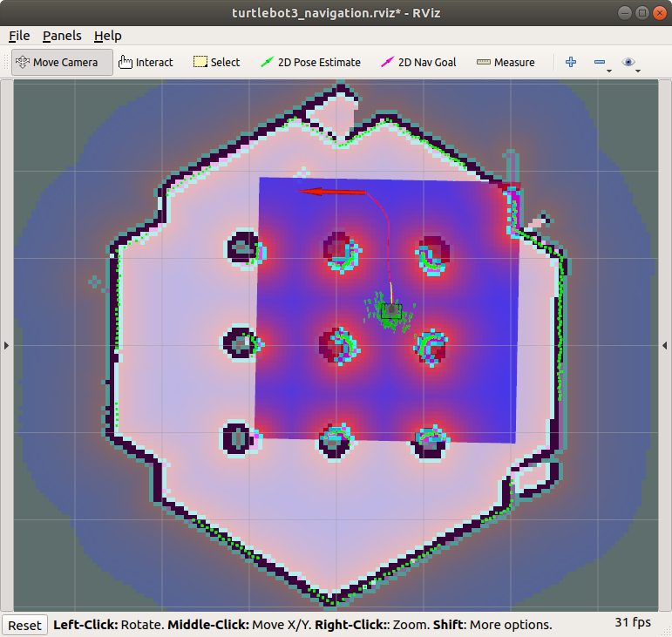Click the blue plus add-tool icon
The image size is (672, 637).
(x=571, y=62)
